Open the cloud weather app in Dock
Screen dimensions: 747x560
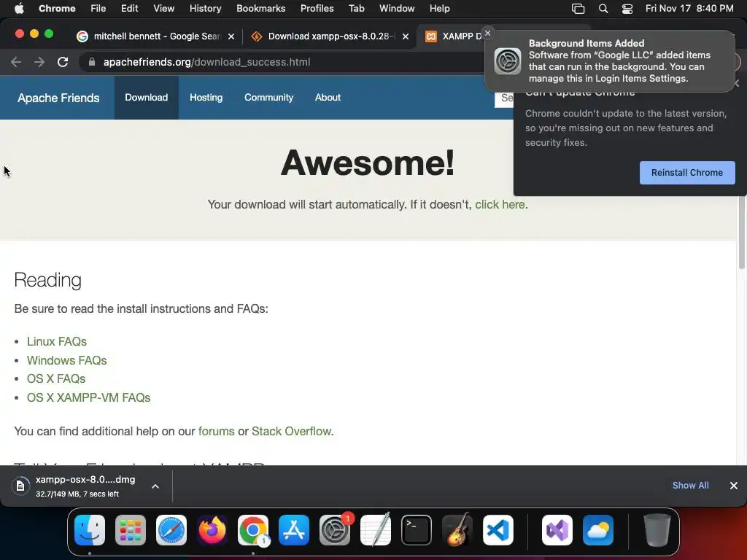[x=598, y=530]
